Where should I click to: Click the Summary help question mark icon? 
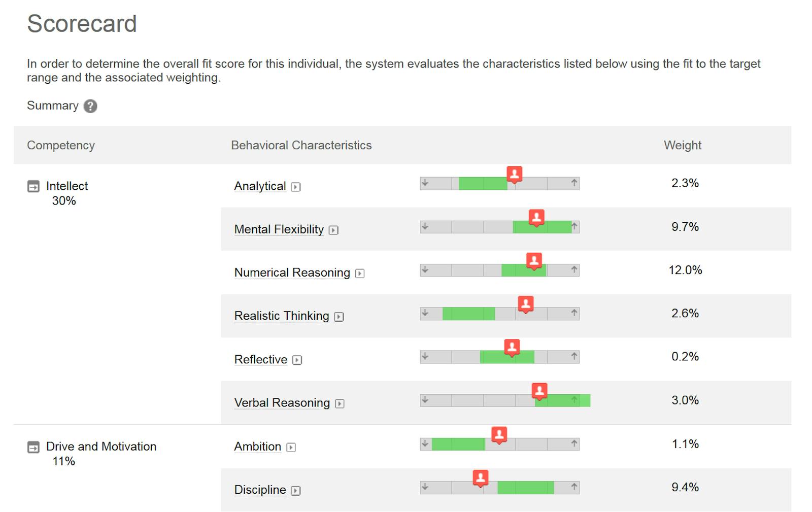pos(90,106)
